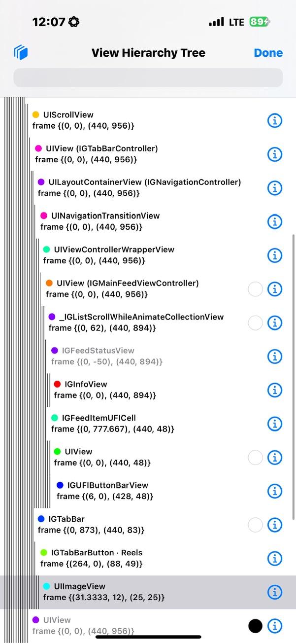Viewport: 296px width, 644px height.
Task: Show info for UILayoutContainerView
Action: 275,187
